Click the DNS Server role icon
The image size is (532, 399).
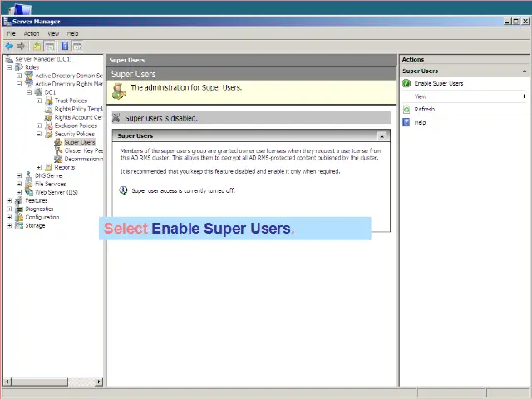pyautogui.click(x=29, y=175)
